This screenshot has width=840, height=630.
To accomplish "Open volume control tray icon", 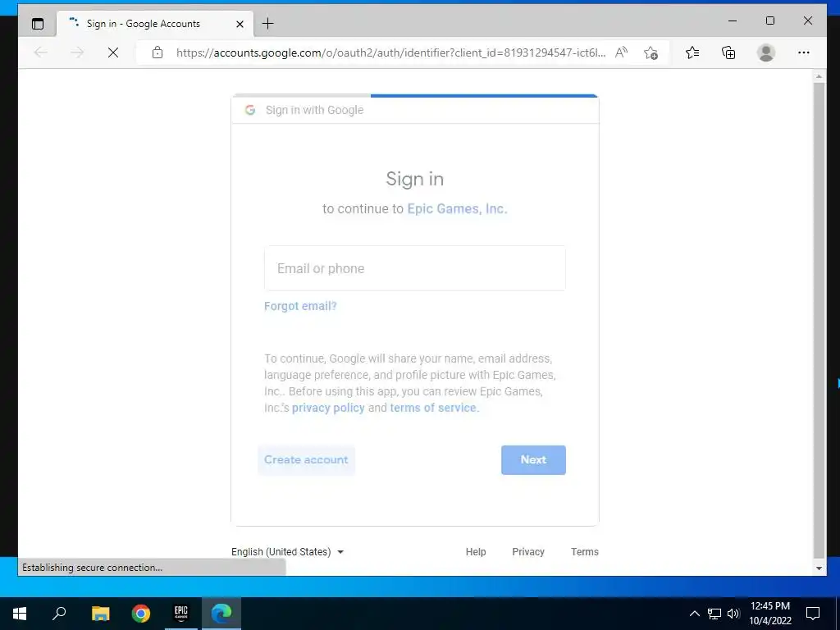I will coord(733,614).
